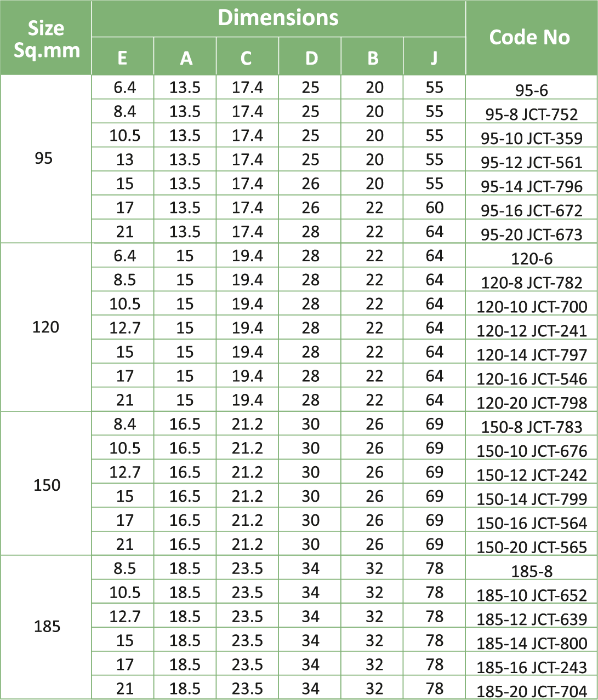The height and width of the screenshot is (700, 598).
Task: Click the size 120 row group cell
Action: click(45, 328)
